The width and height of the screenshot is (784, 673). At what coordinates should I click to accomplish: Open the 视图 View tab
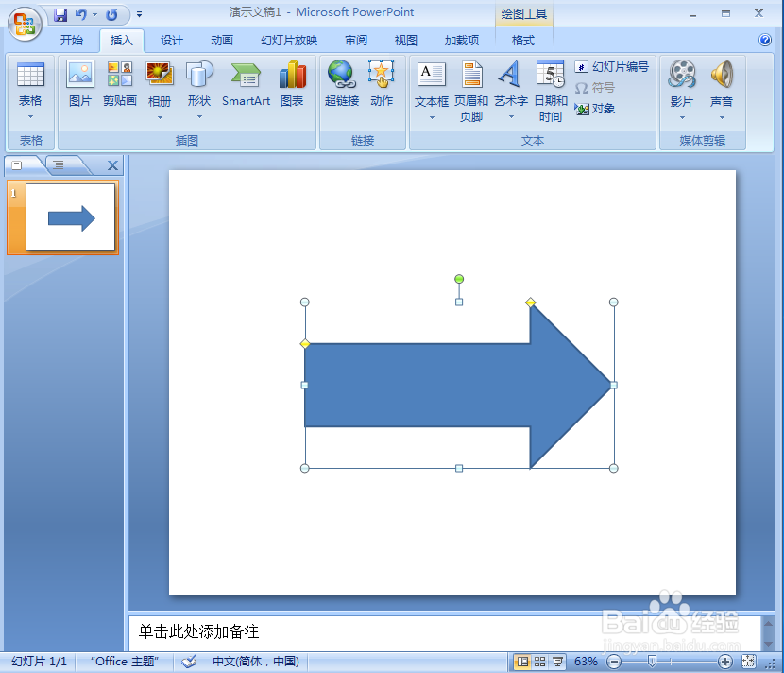[405, 40]
